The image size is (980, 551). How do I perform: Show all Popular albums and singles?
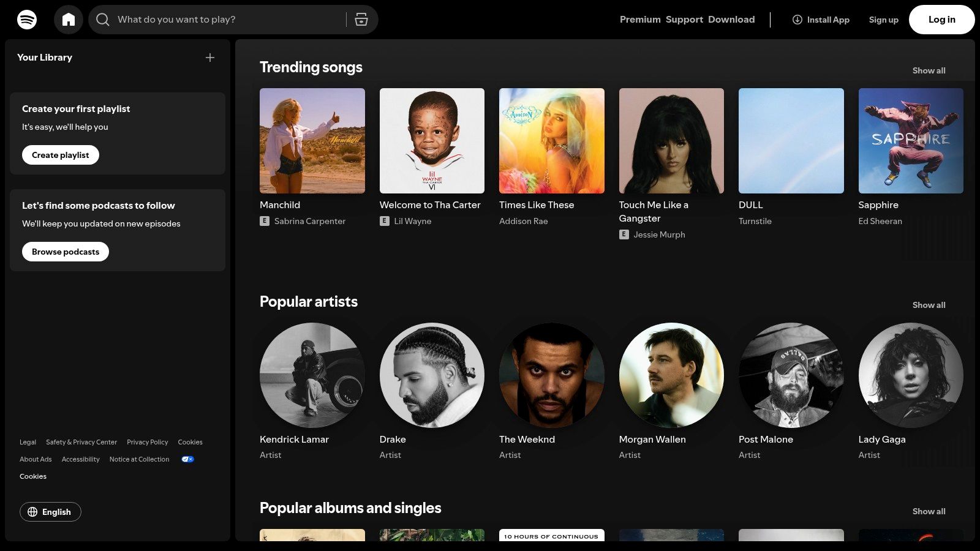(929, 511)
